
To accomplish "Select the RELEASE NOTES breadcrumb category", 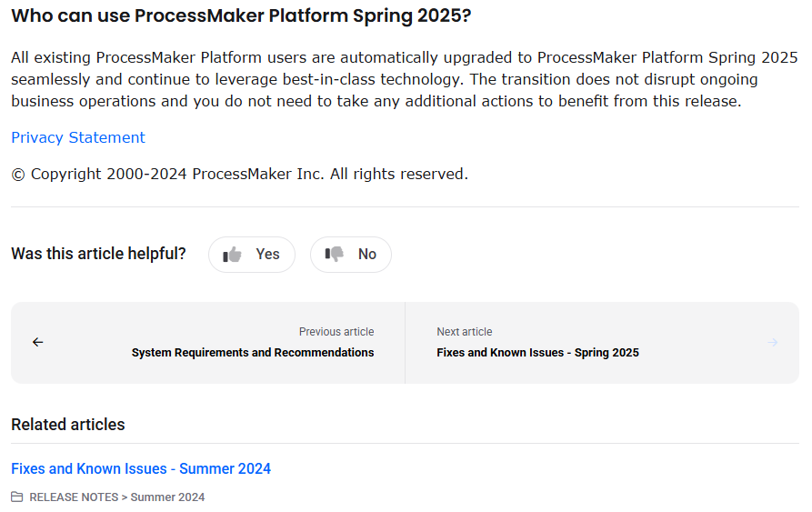I will click(74, 497).
